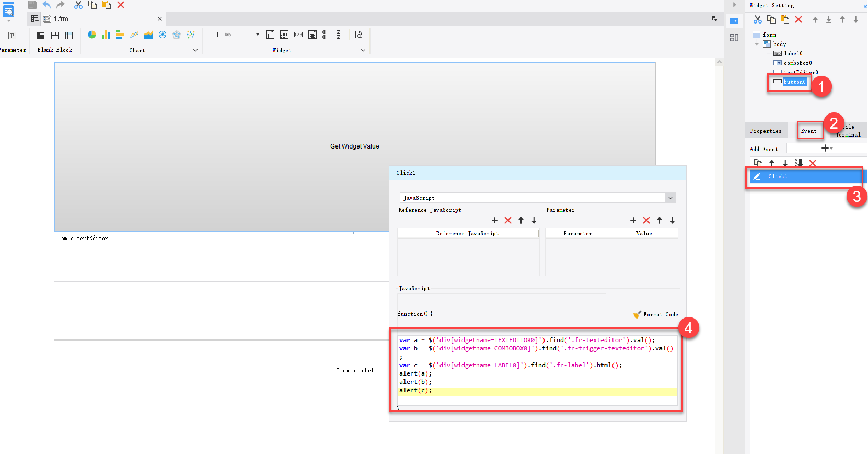868x454 pixels.
Task: Insert a button widget
Action: (242, 35)
